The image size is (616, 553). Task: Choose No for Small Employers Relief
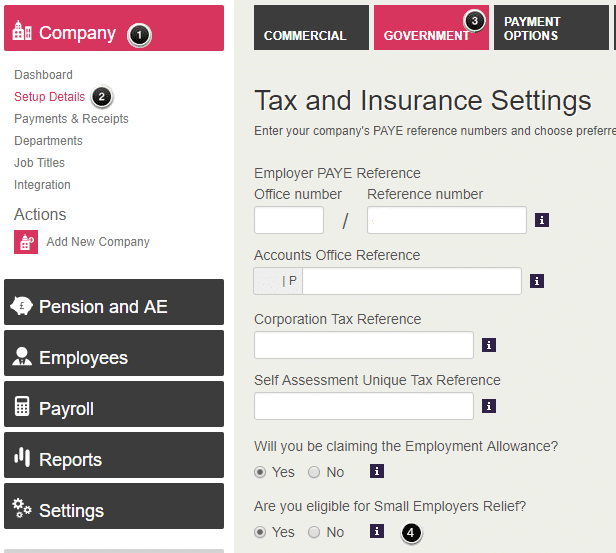click(x=314, y=532)
